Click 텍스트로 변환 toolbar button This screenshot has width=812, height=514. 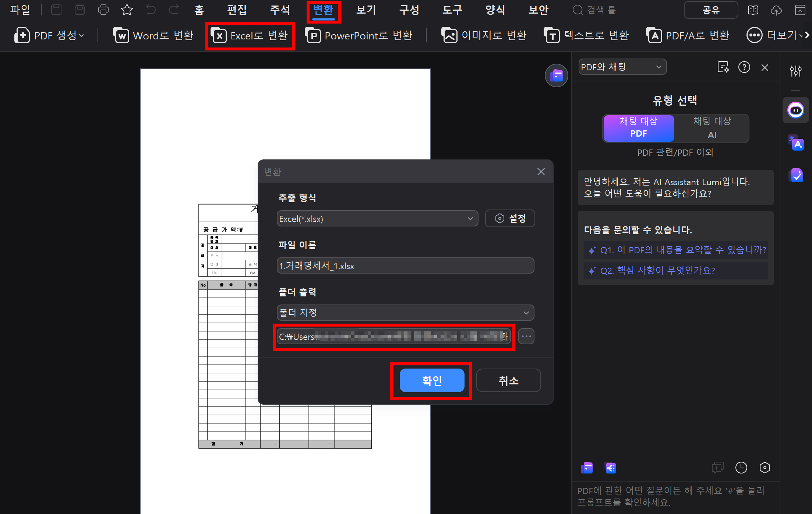point(586,35)
